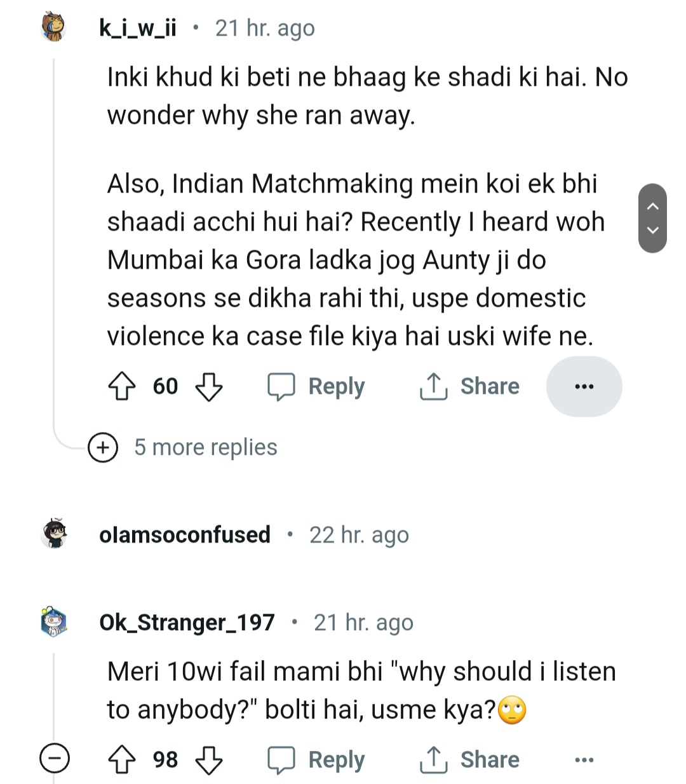This screenshot has width=686, height=784.
Task: Upvote the k_i_w_ii comment
Action: point(121,386)
